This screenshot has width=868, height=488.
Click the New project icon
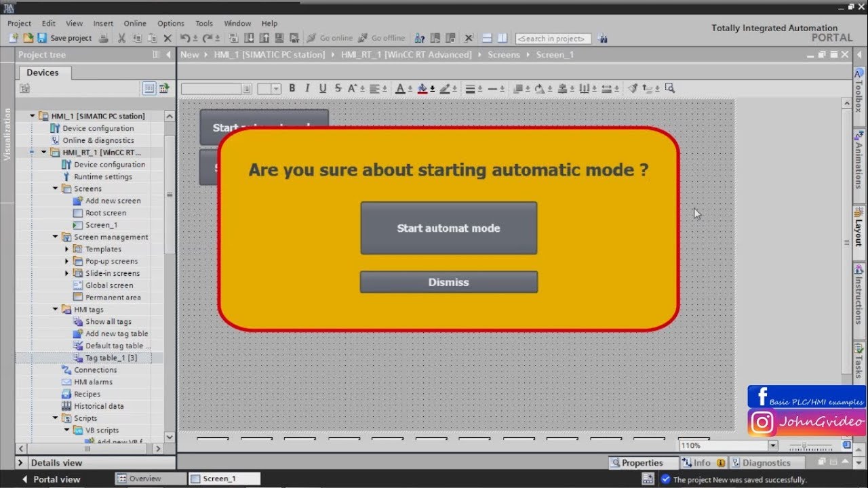click(x=14, y=38)
